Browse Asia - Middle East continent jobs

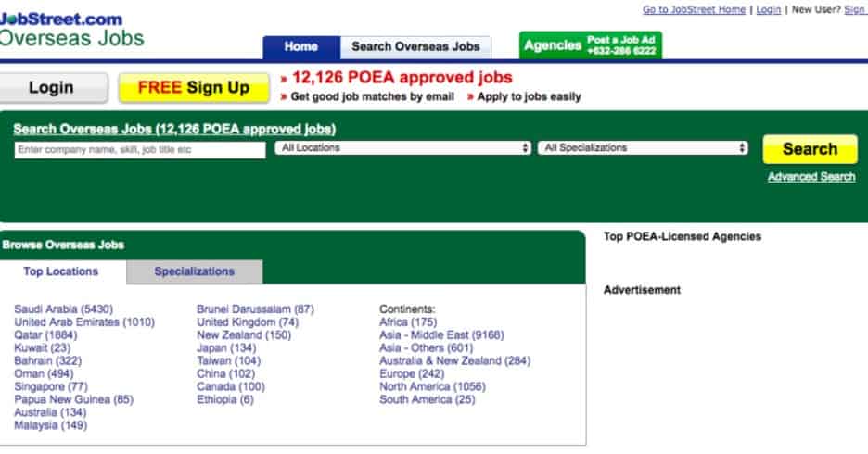[x=441, y=335]
